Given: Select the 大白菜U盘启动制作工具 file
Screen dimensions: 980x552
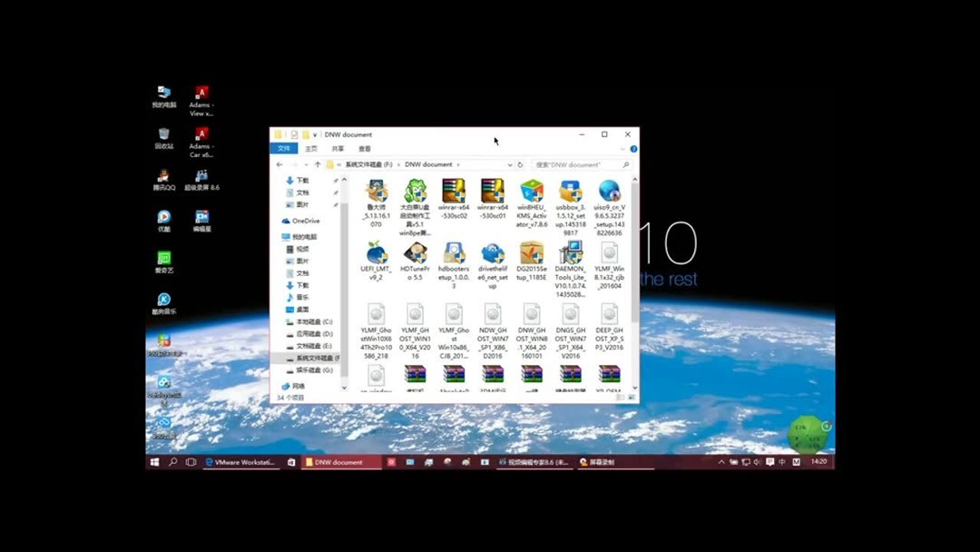Looking at the screenshot, I should 415,206.
